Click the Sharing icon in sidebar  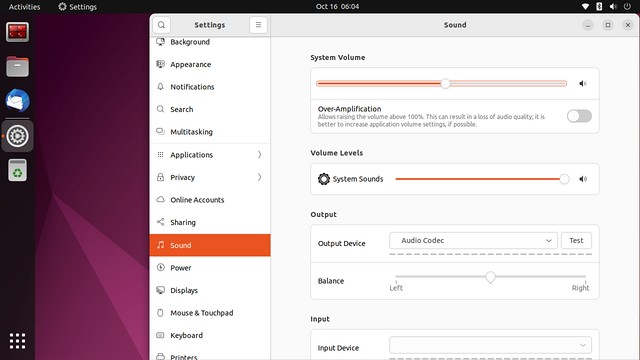[160, 222]
